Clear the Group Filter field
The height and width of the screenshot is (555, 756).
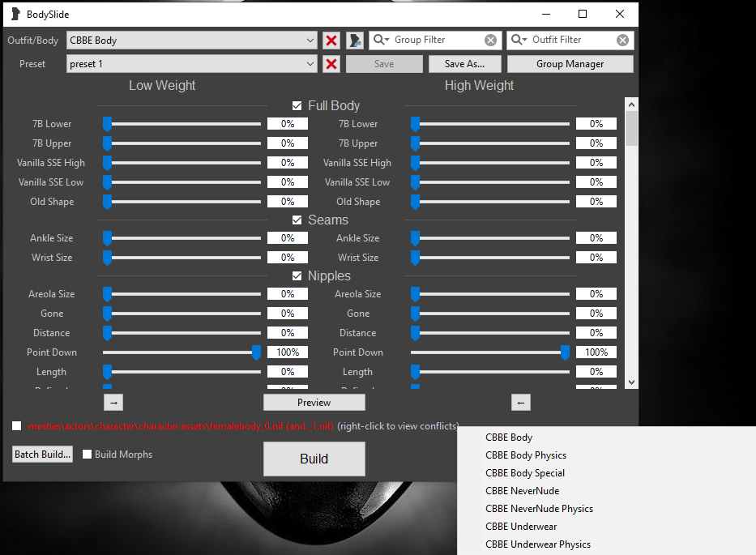[x=490, y=40]
